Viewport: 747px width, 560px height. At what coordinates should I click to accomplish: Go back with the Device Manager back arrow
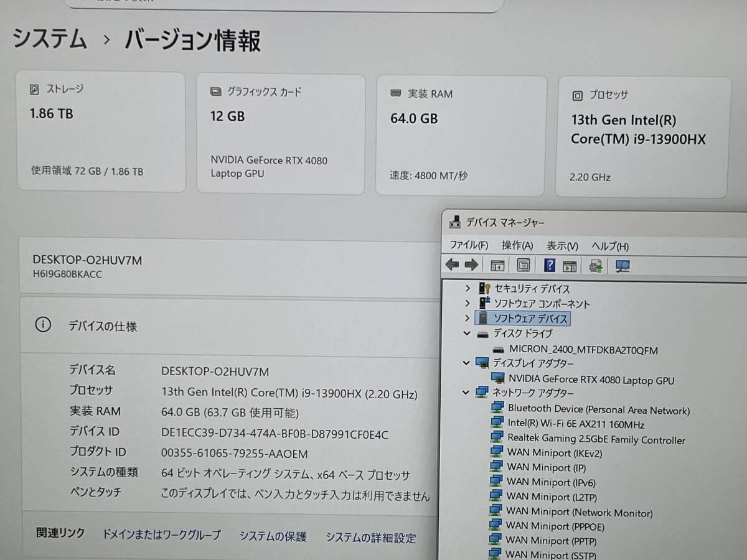pos(453,265)
